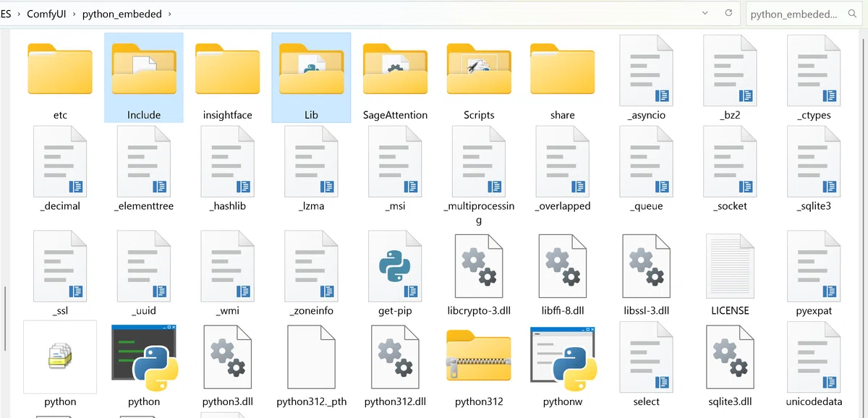The height and width of the screenshot is (418, 868).
Task: Select the _elementtree file
Action: (144, 169)
